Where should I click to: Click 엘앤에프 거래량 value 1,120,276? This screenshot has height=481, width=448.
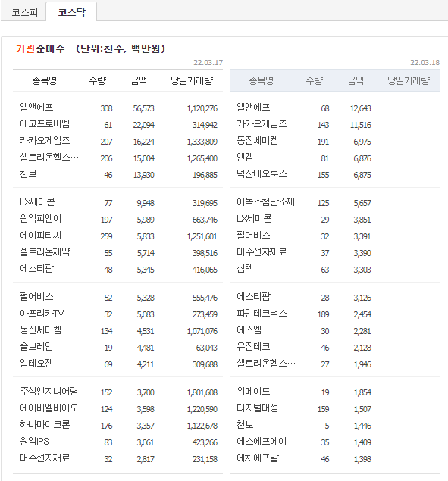point(202,108)
